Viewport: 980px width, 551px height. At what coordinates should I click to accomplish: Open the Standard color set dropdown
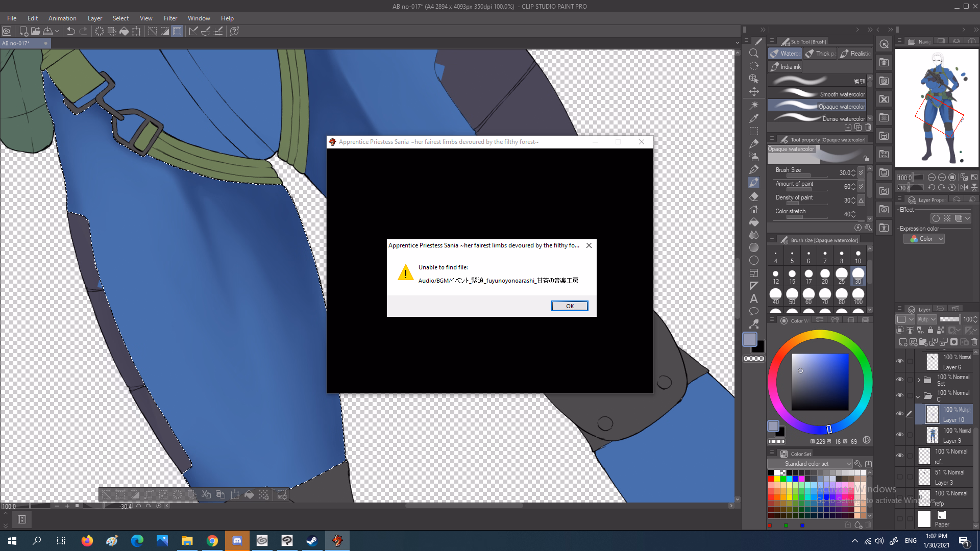810,464
